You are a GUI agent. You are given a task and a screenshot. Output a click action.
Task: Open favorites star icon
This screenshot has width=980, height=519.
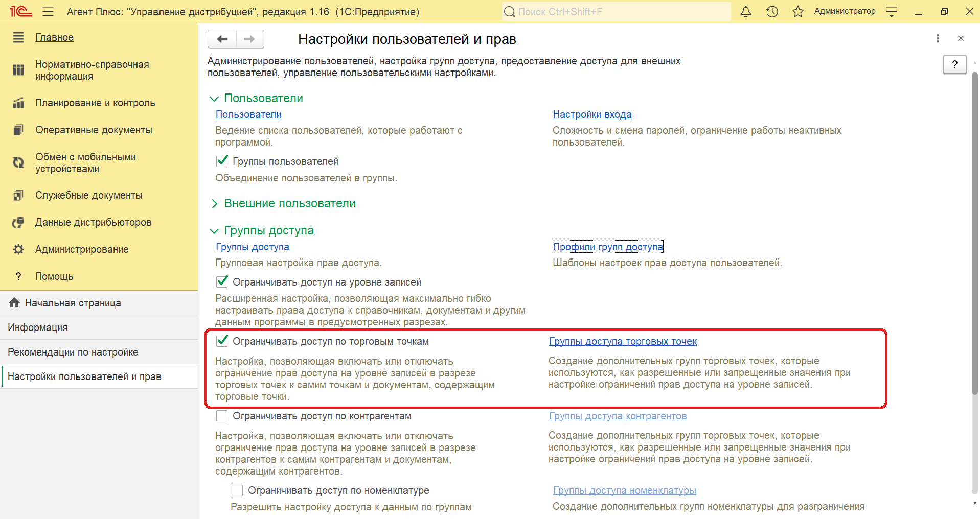pos(798,11)
